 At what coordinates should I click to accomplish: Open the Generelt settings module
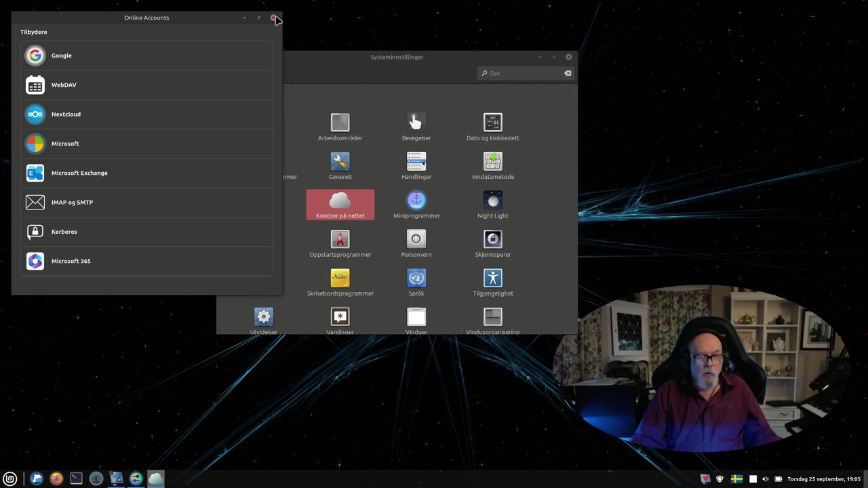point(340,166)
